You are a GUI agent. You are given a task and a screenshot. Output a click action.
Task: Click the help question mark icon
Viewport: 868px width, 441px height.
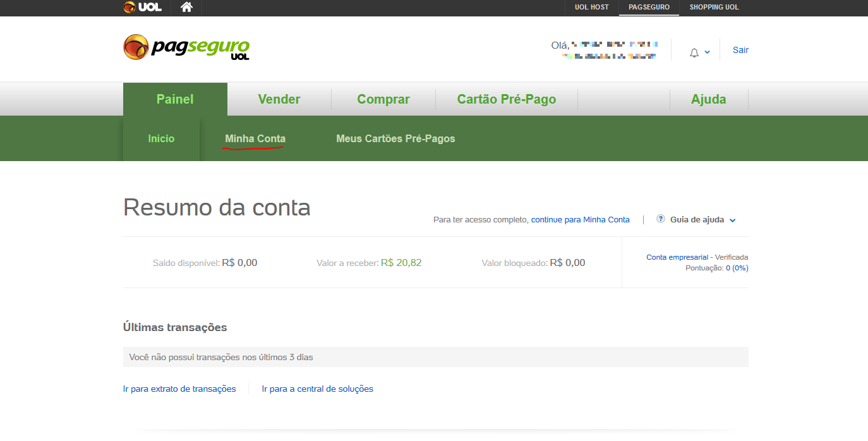(661, 219)
